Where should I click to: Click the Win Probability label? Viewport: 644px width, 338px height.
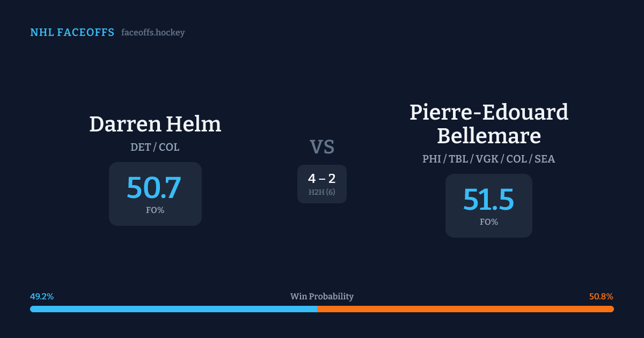[322, 297]
